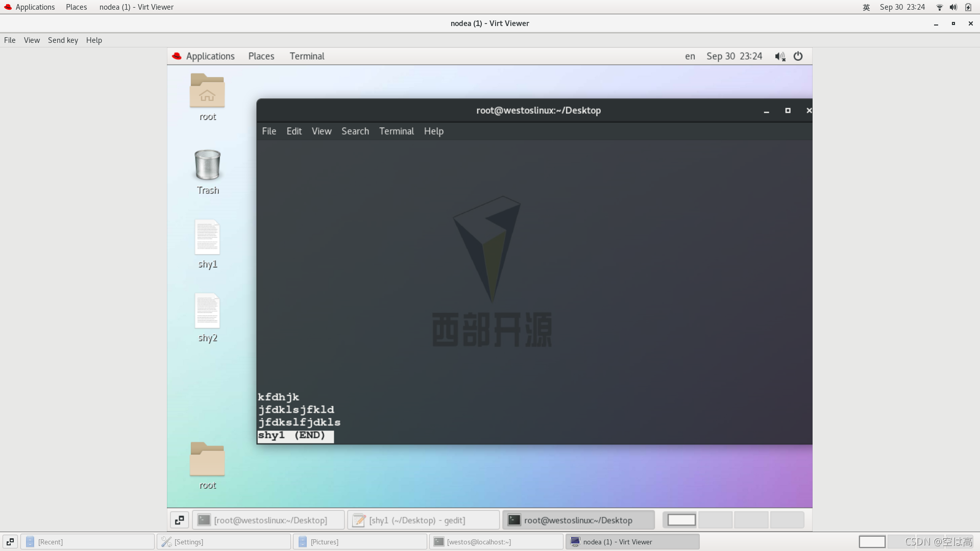Open guest Applications menu
The height and width of the screenshot is (551, 980).
click(210, 56)
